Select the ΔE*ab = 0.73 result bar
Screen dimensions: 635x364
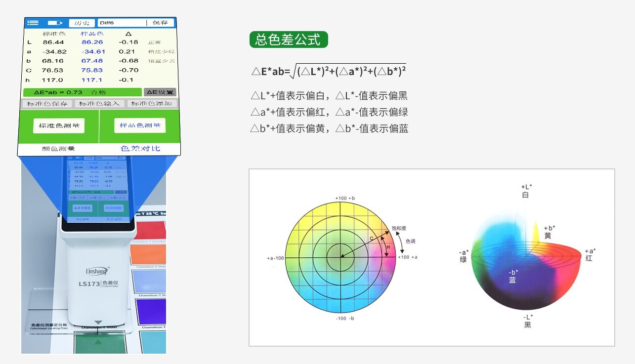coord(82,92)
